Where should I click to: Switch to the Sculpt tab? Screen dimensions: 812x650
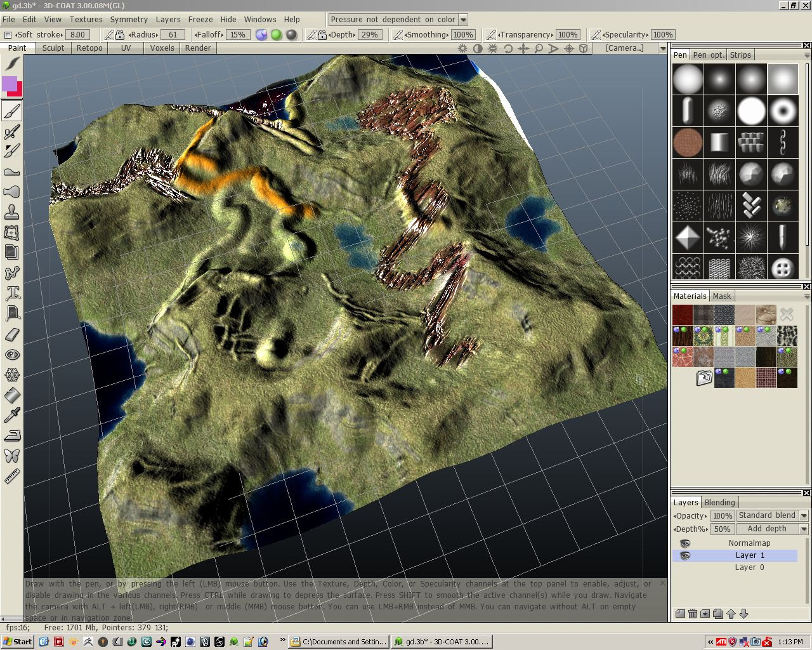[x=53, y=48]
